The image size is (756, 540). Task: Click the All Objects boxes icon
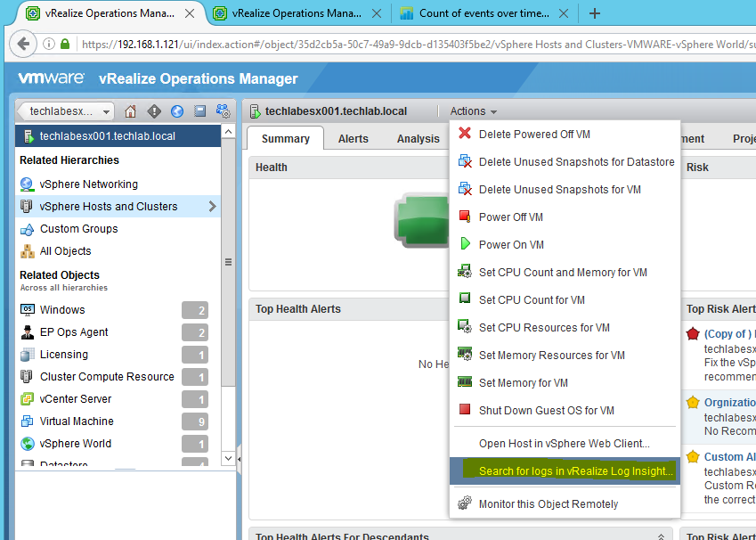pyautogui.click(x=27, y=251)
